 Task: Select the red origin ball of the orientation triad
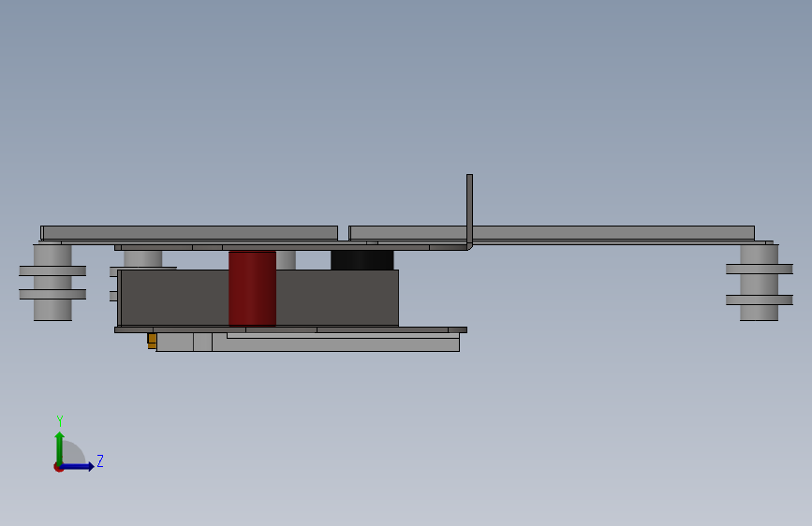click(x=58, y=467)
